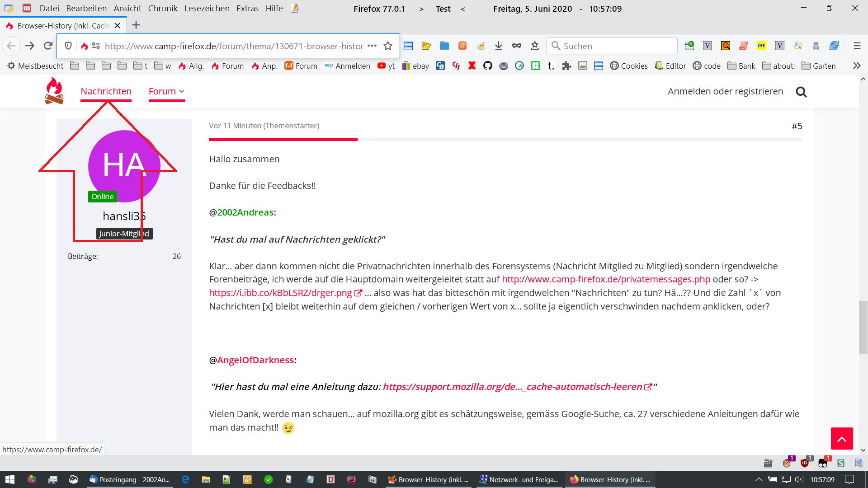
Task: Bookmark this page with star icon
Action: pos(388,46)
